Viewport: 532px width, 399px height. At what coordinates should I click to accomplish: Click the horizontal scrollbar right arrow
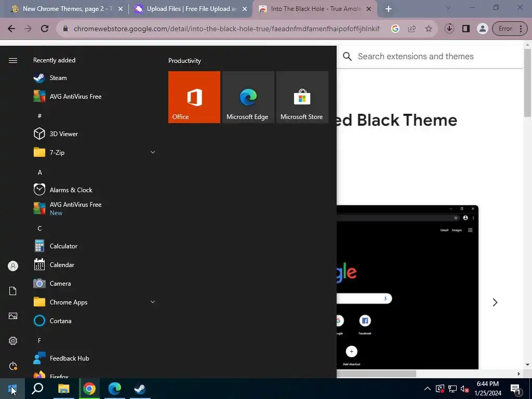(x=518, y=374)
